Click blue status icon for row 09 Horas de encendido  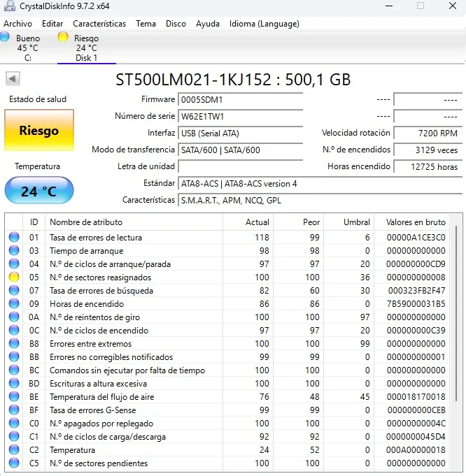coord(14,303)
